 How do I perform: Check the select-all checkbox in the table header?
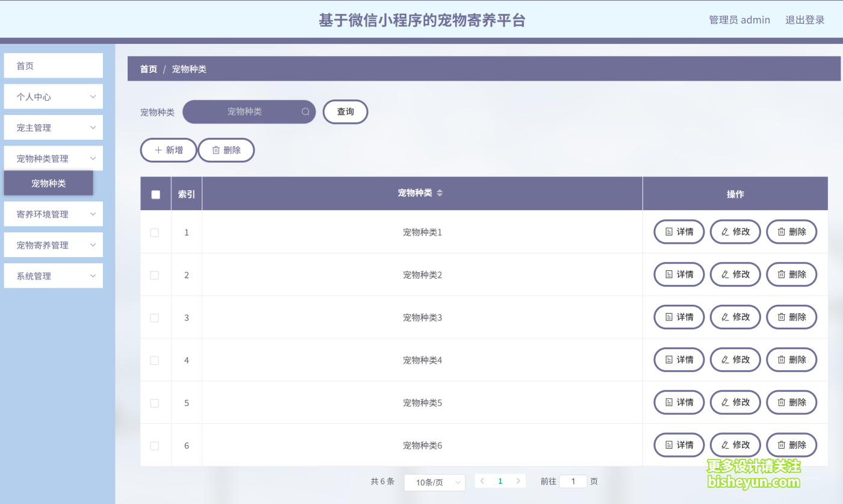155,193
